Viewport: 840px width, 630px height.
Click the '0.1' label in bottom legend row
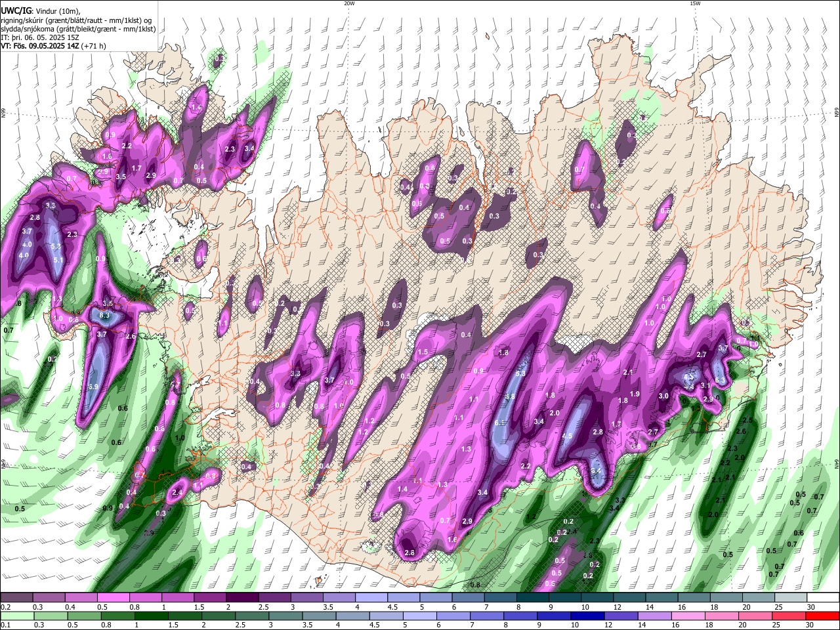(x=5, y=625)
